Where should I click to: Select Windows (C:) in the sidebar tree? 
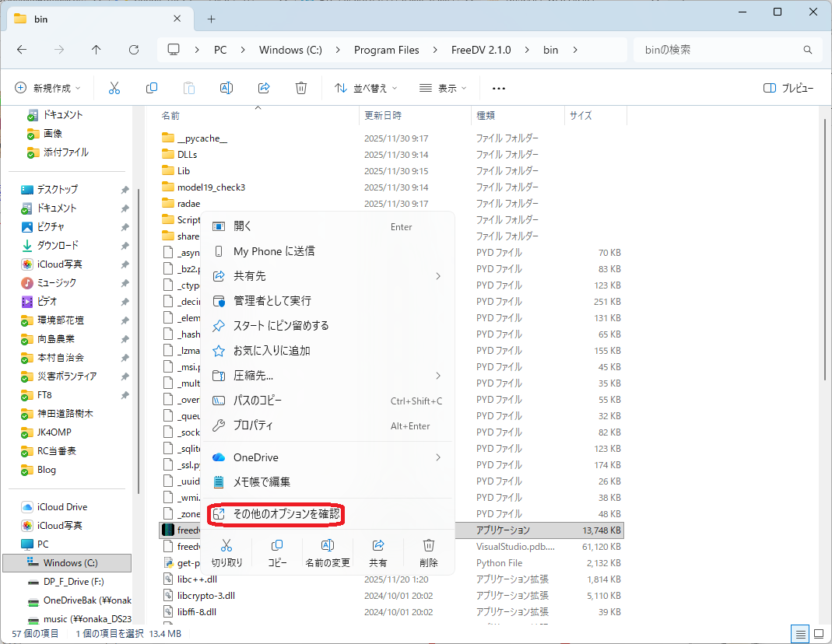pyautogui.click(x=68, y=563)
